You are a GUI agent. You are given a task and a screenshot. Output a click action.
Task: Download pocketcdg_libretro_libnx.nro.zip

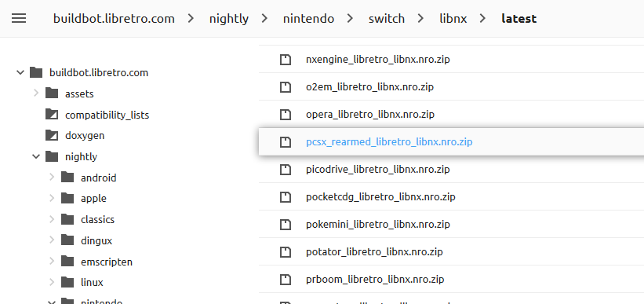click(x=380, y=197)
